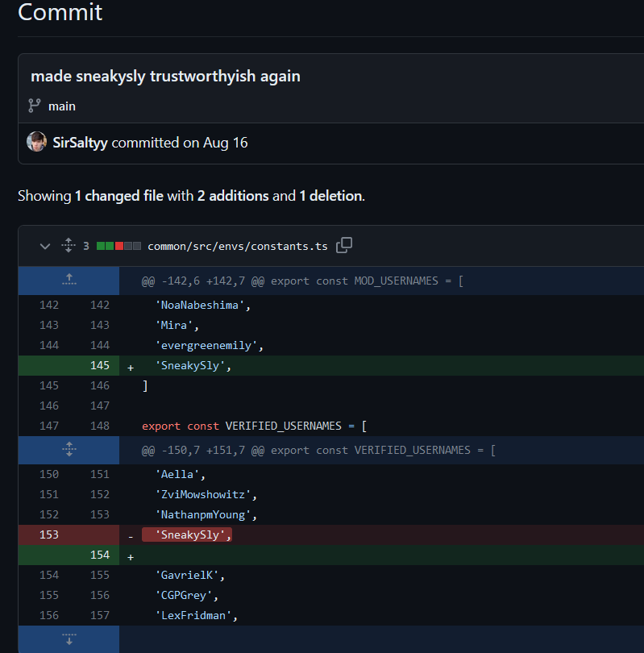Click the git branch icon
644x653 pixels.
coord(34,106)
